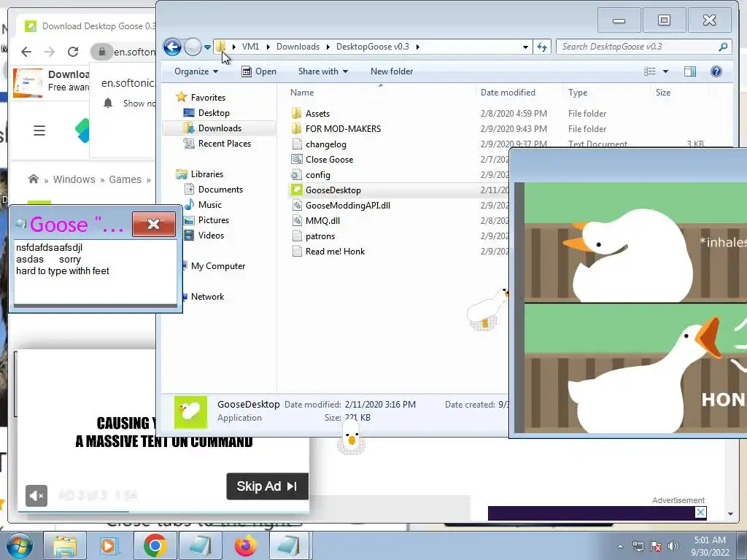
Task: Select Downloads under Favorites
Action: pos(220,128)
